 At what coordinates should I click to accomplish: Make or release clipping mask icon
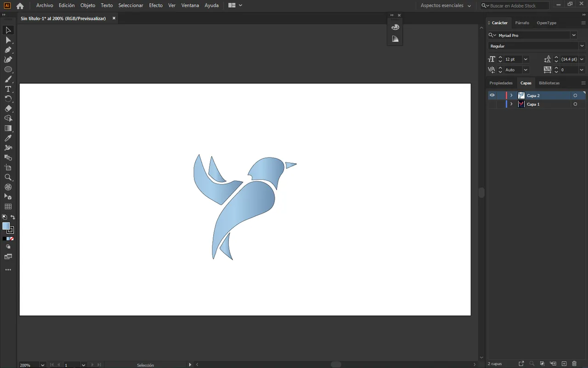[x=542, y=364]
